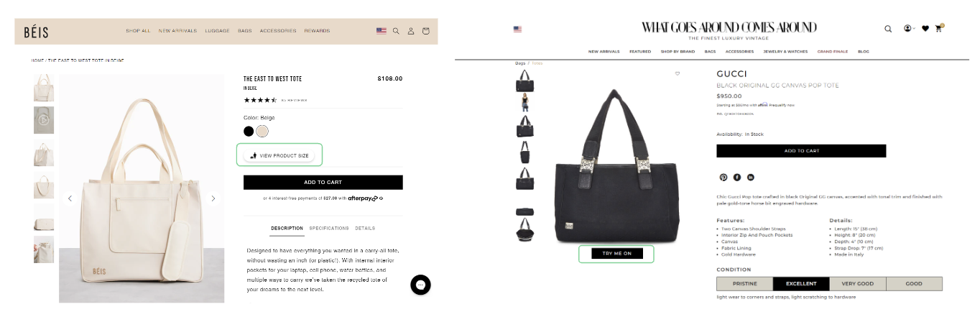Select the black color swatch
Viewport: 980px width, 312px height.
[249, 131]
